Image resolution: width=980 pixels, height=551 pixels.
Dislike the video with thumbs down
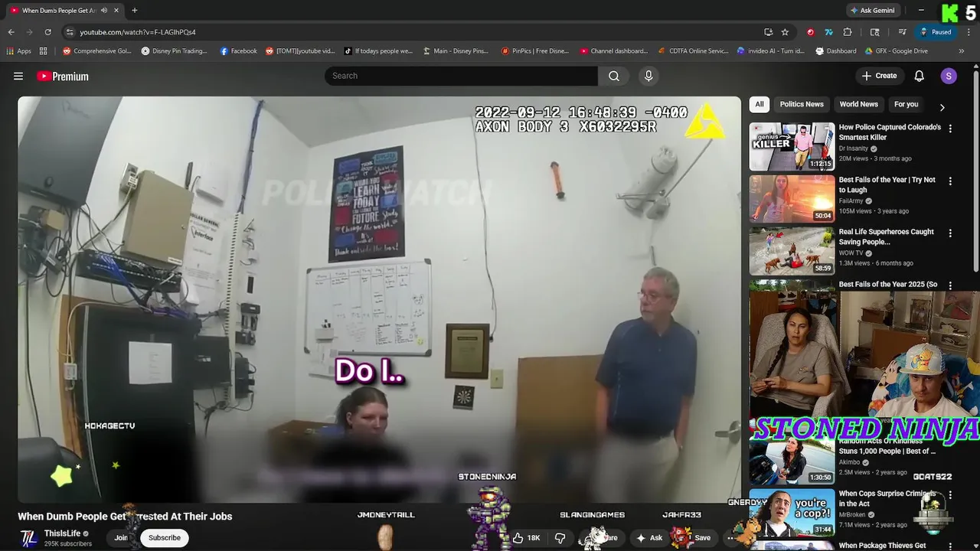(x=560, y=538)
